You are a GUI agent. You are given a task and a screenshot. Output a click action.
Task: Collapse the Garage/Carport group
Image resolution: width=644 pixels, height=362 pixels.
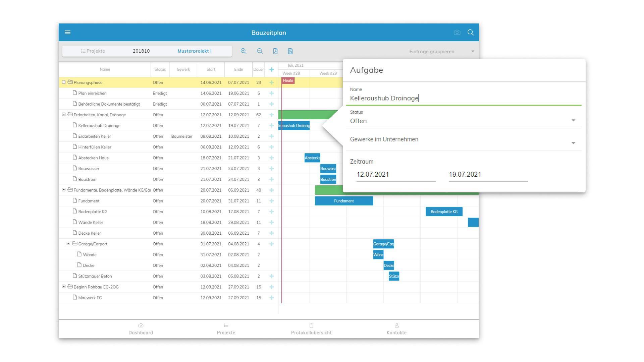coord(68,244)
